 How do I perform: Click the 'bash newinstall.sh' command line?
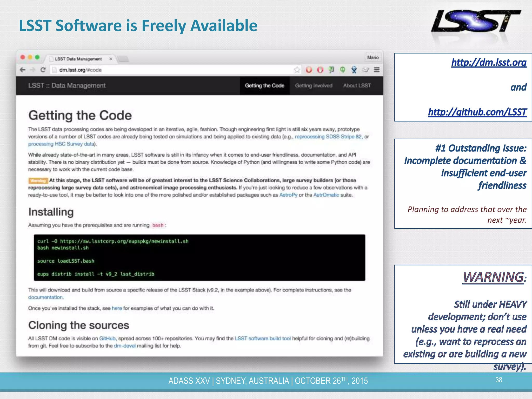[x=63, y=248]
